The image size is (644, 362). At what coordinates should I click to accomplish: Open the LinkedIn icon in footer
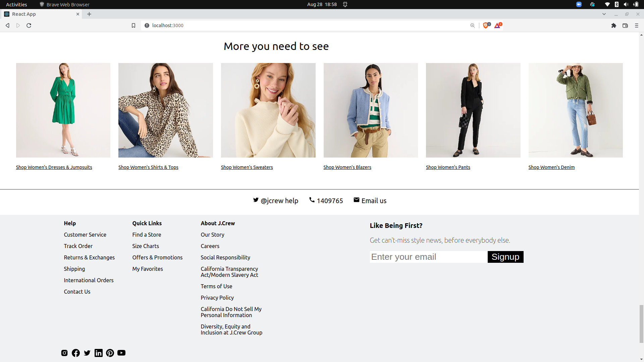[x=98, y=353]
